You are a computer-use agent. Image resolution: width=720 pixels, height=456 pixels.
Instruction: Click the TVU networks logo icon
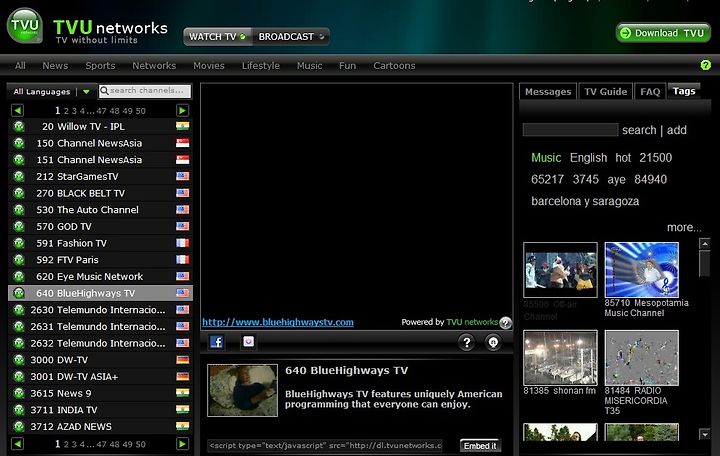pyautogui.click(x=25, y=26)
